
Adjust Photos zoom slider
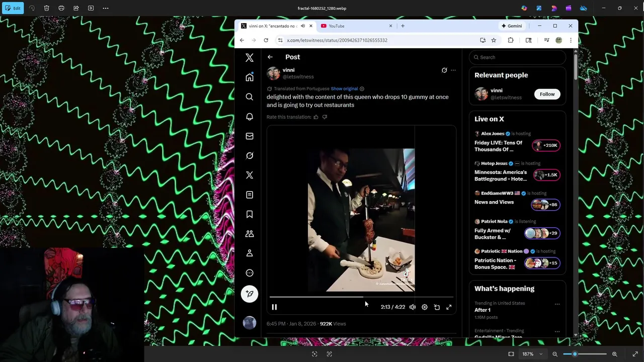[x=585, y=354]
